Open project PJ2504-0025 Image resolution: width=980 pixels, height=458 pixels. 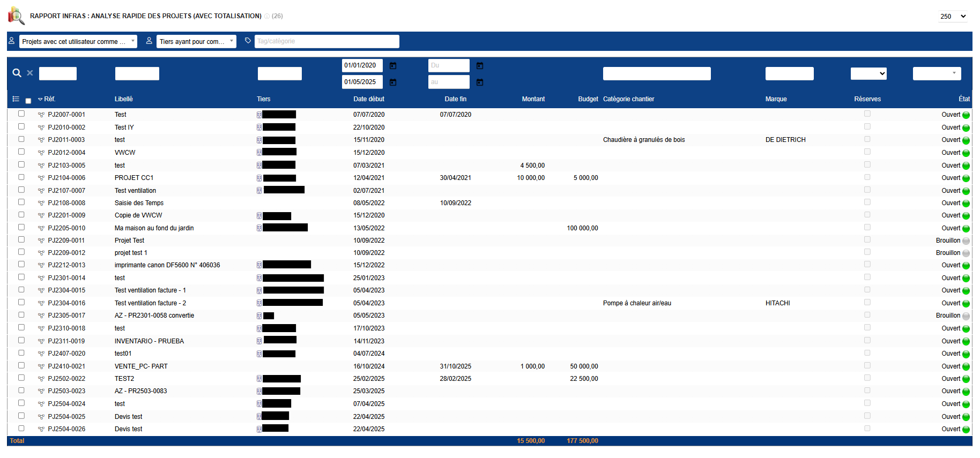66,417
